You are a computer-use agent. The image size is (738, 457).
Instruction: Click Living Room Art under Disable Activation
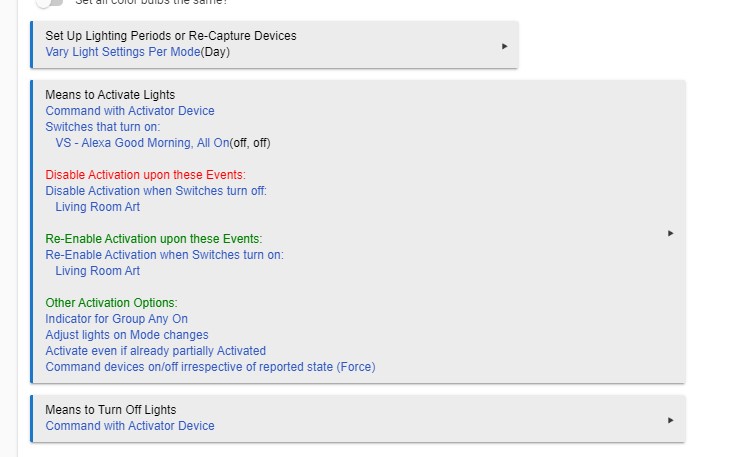pos(97,207)
